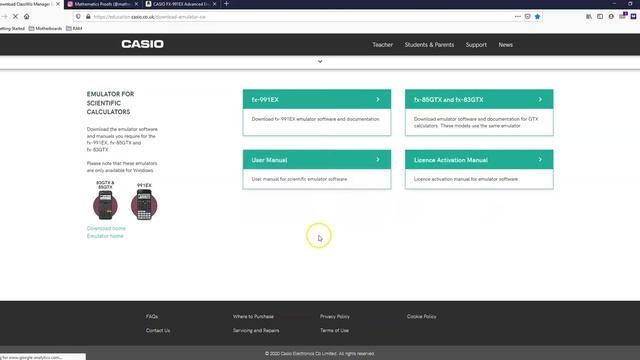Viewport: 640px width, 360px height.
Task: Open the Students & Parents menu
Action: coord(429,45)
